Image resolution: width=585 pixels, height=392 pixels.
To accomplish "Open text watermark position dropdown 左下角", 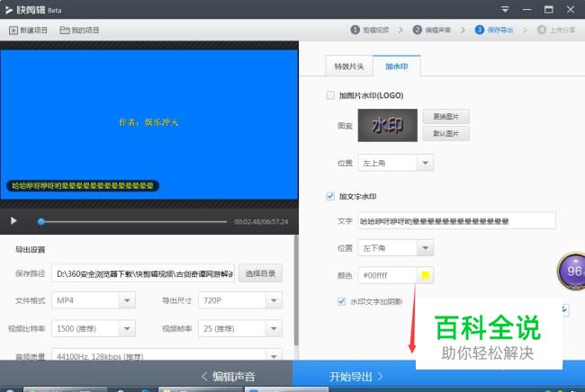I will click(x=395, y=248).
